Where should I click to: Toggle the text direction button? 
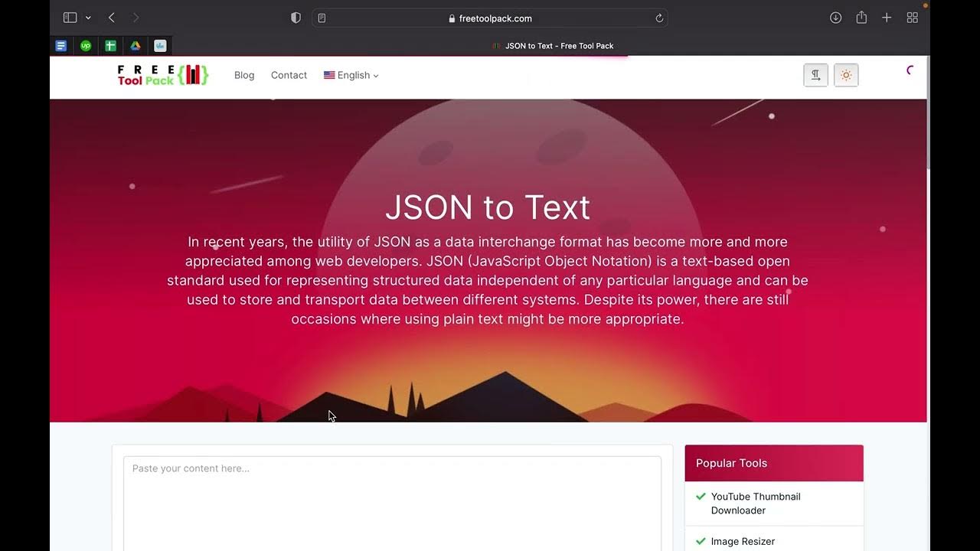point(815,75)
